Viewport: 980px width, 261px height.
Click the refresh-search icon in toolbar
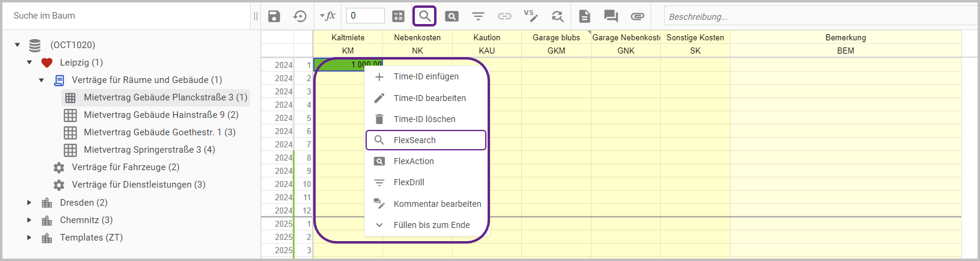pyautogui.click(x=557, y=16)
